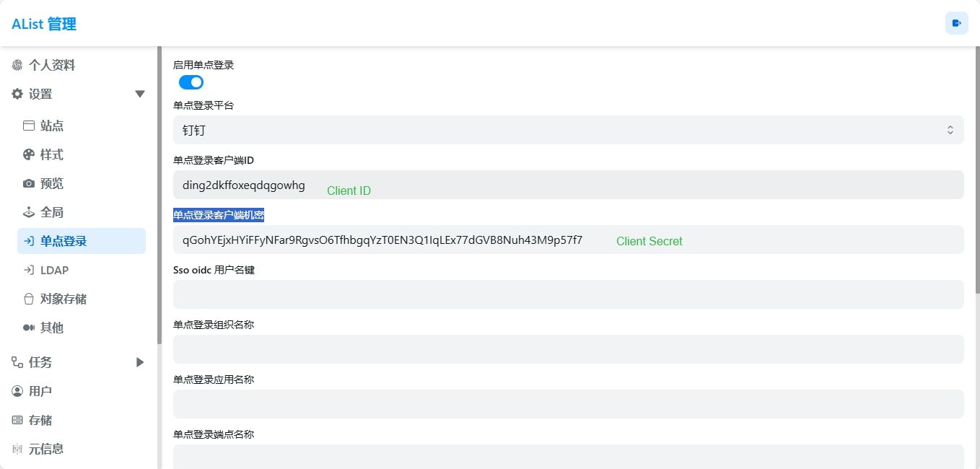
Task: Toggle the 启用单点登录 switch off
Action: 191,82
